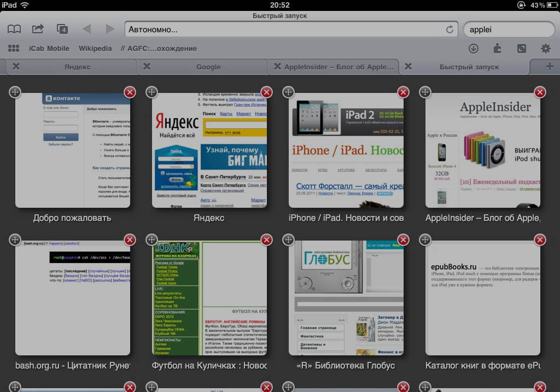560x392 pixels.
Task: Tap move handle on Добро пожаловать tile
Action: click(x=15, y=92)
